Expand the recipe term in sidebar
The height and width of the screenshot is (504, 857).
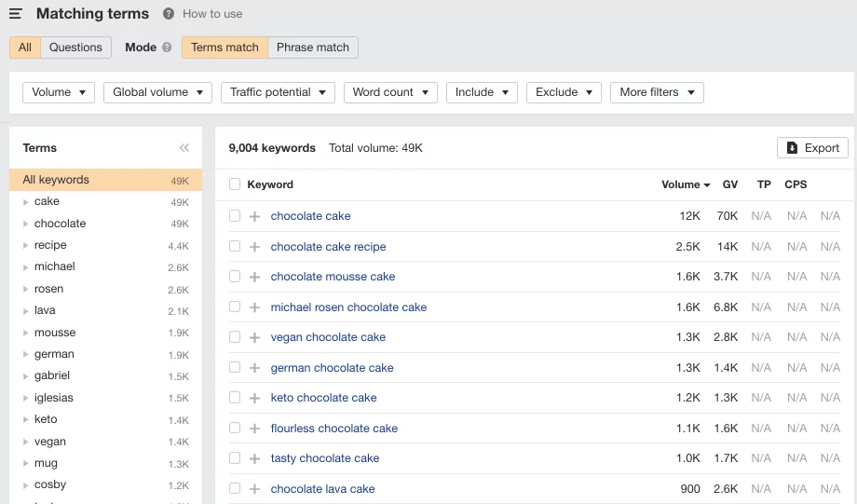25,246
